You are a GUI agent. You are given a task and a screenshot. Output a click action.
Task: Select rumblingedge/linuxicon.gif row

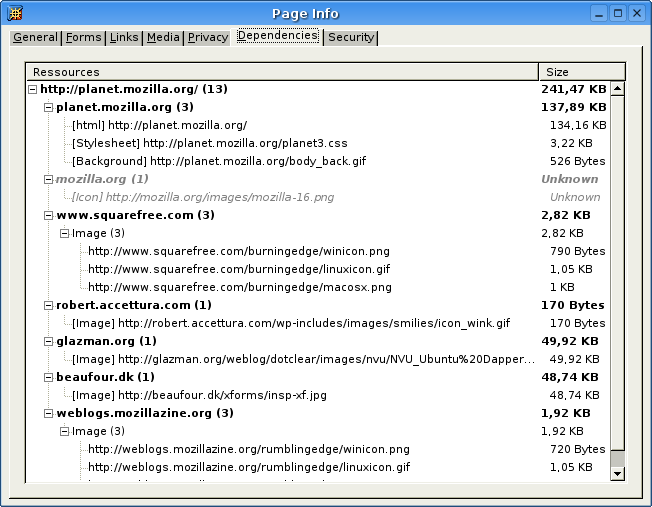pos(318,467)
